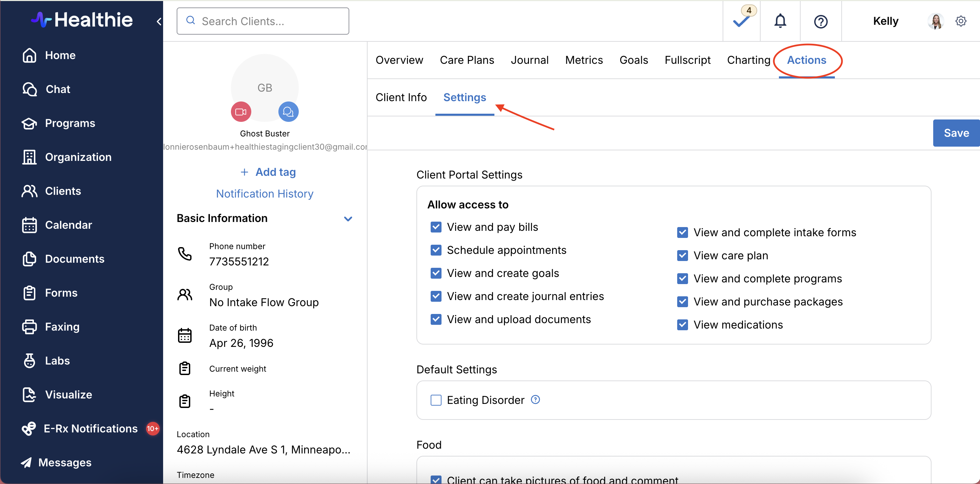Image resolution: width=980 pixels, height=484 pixels.
Task: Open the notifications bell
Action: (780, 21)
